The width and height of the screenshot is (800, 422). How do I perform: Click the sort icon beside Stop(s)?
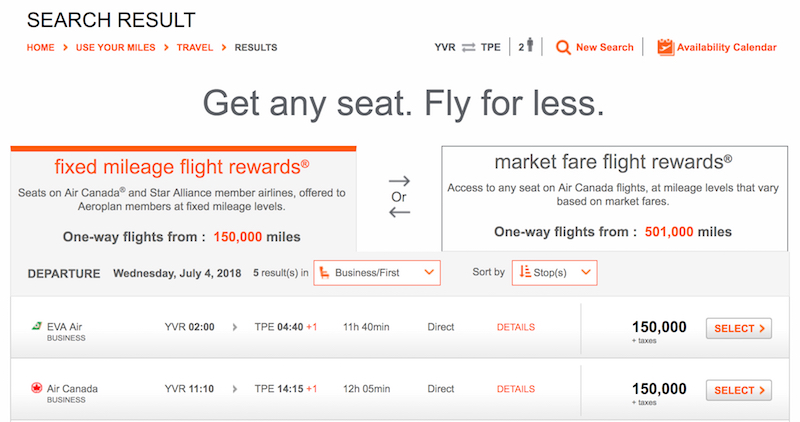(x=525, y=272)
